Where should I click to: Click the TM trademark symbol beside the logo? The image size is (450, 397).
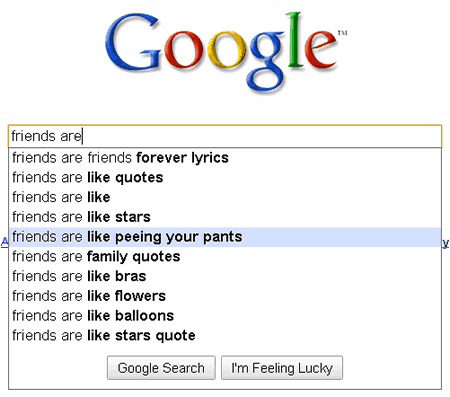[342, 33]
